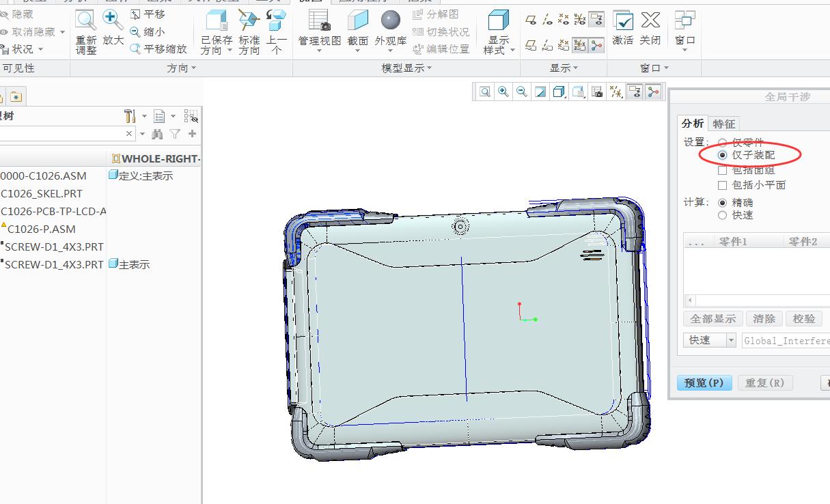The height and width of the screenshot is (504, 830).
Task: Click the binoculars find icon in model tree
Action: click(x=157, y=134)
